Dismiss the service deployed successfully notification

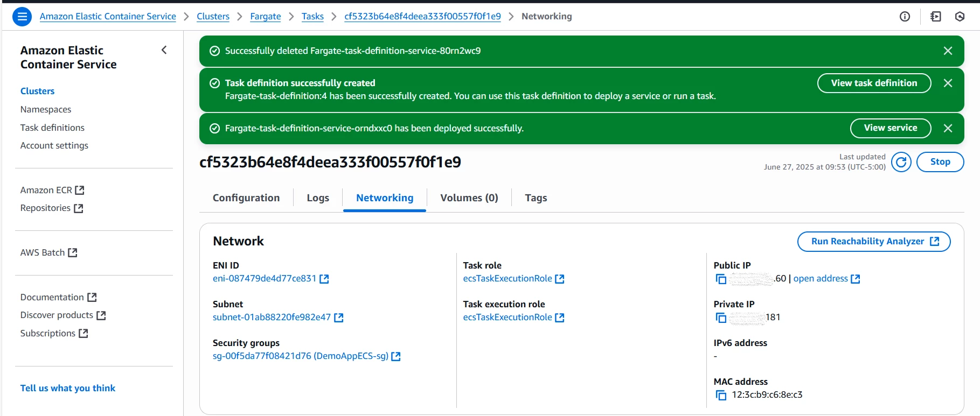tap(948, 128)
